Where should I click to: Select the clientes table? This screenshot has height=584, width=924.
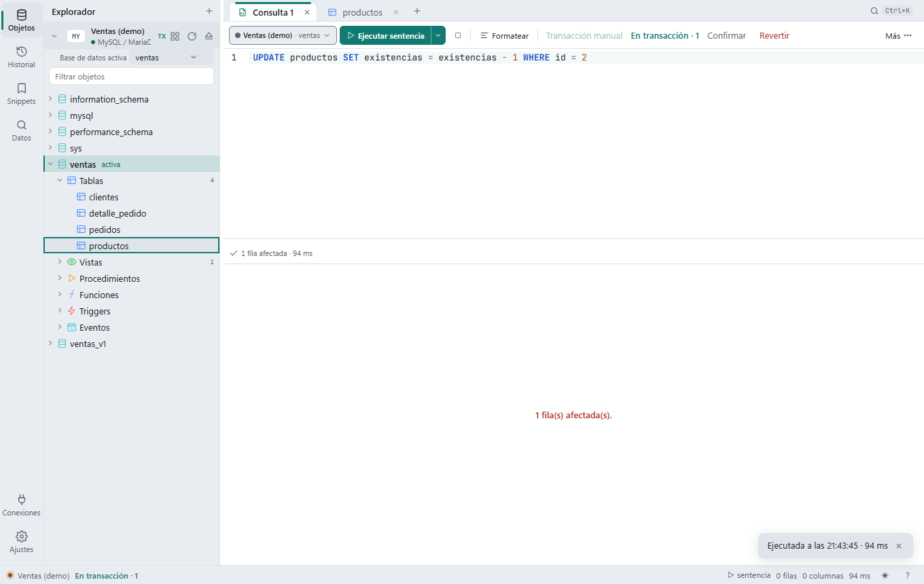coord(131,197)
